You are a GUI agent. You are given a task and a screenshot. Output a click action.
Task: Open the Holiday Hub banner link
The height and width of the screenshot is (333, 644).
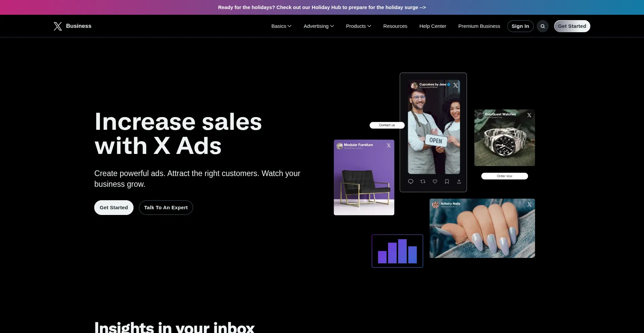click(322, 7)
